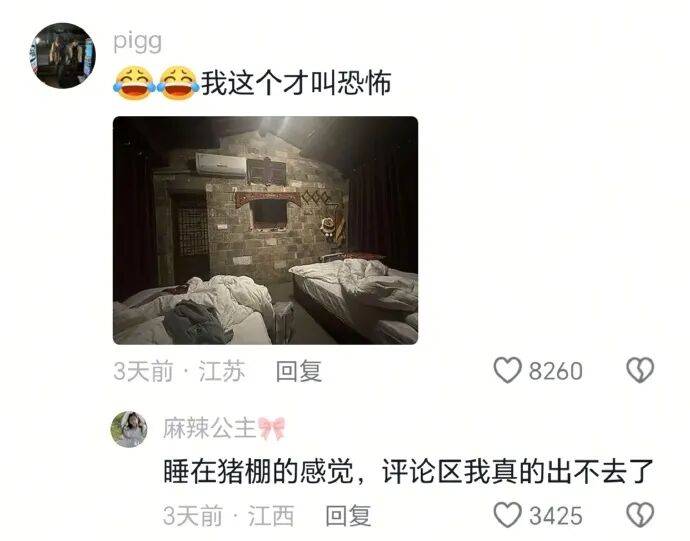Image resolution: width=690 pixels, height=541 pixels.
Task: Select the like count 3425
Action: coord(556,516)
